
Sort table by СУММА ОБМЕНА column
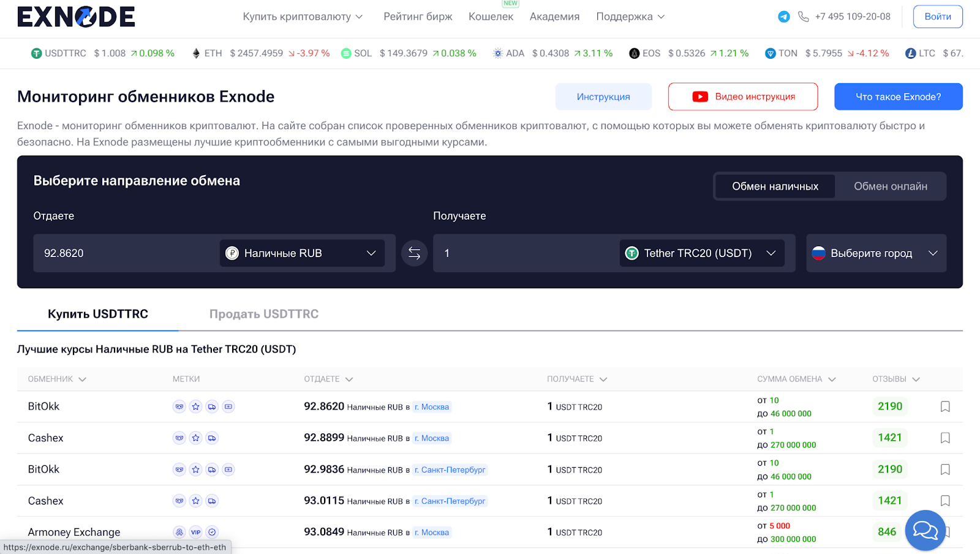tap(796, 379)
